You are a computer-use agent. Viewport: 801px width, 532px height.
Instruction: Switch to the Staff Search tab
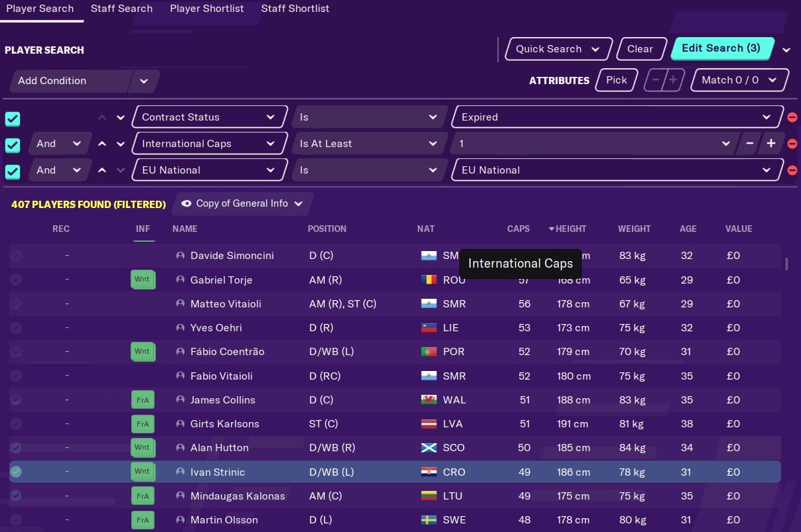pos(121,9)
